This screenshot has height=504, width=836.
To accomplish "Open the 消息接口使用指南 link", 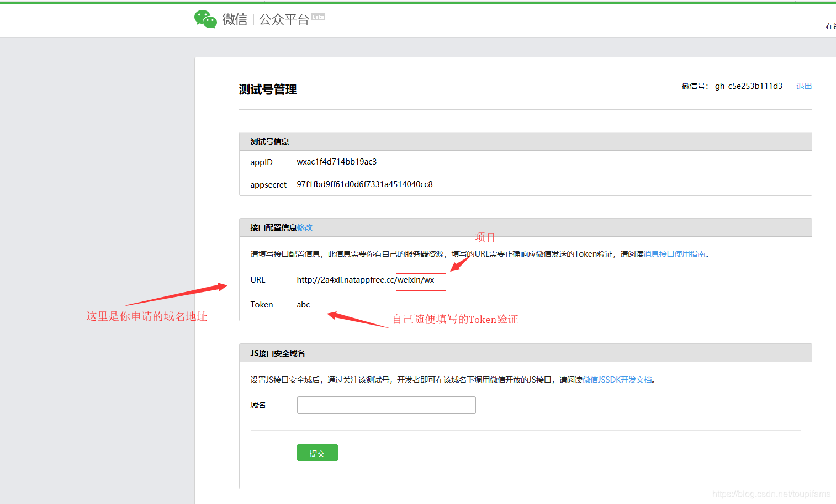I will (674, 254).
